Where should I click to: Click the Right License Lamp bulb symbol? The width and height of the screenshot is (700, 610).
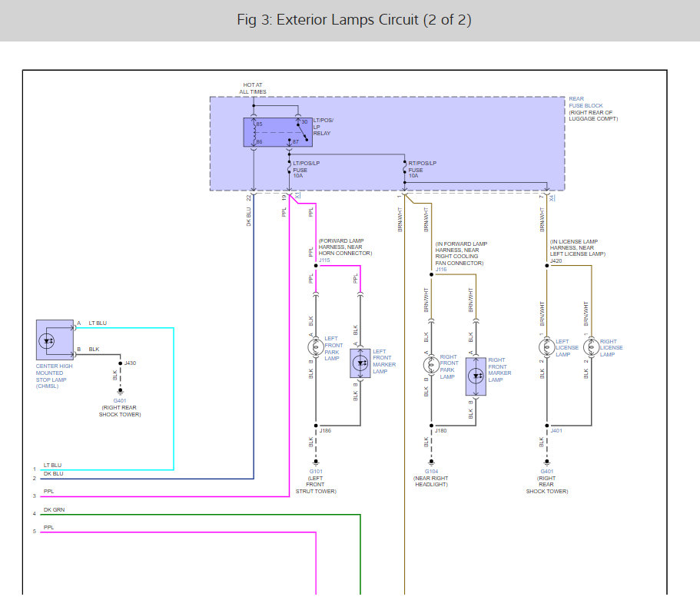point(591,346)
